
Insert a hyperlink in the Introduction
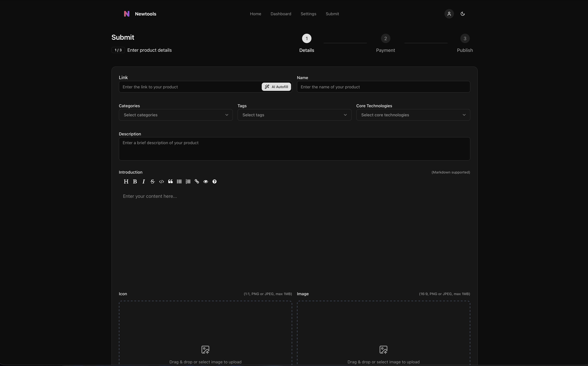[x=197, y=181]
